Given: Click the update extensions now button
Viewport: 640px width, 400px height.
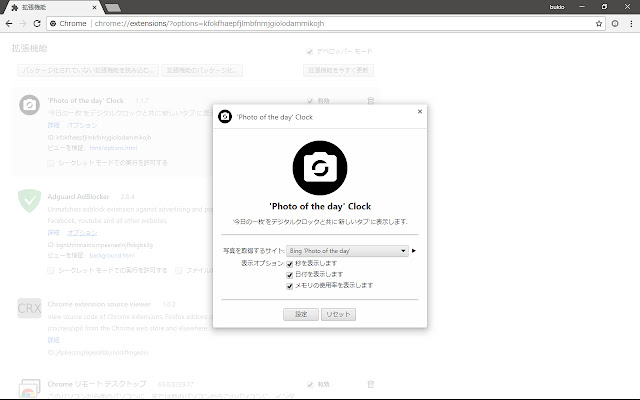Looking at the screenshot, I should tap(338, 70).
